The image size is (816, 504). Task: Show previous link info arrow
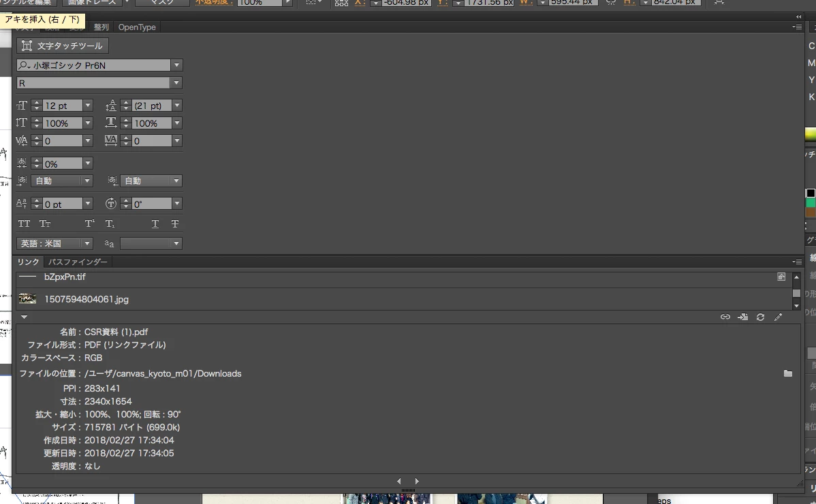click(x=399, y=481)
